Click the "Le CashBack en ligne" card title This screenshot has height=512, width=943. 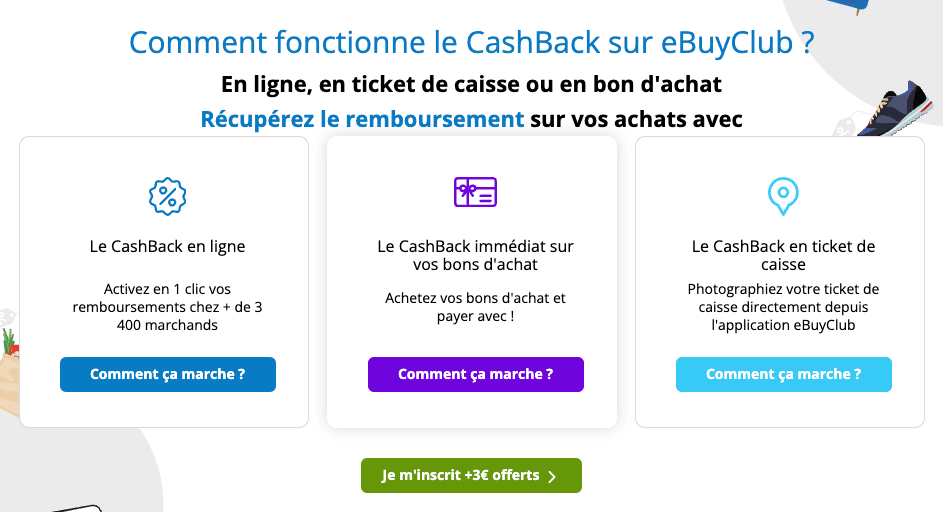167,246
